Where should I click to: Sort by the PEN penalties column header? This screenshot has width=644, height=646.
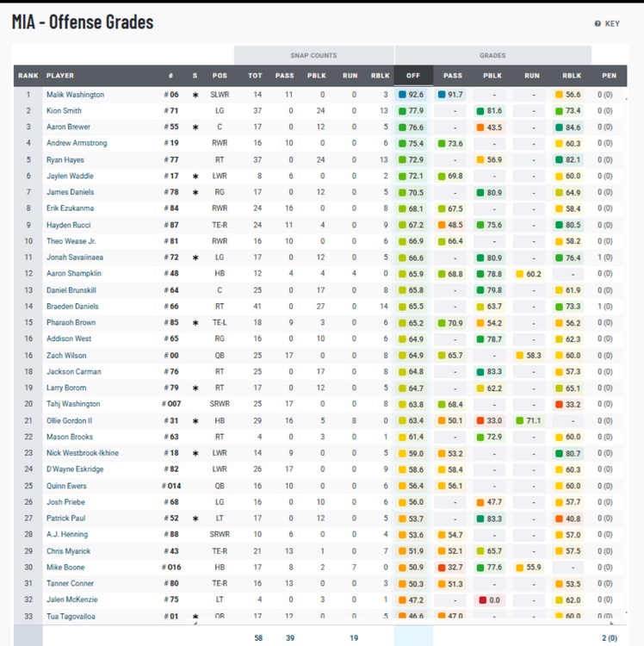pos(609,76)
